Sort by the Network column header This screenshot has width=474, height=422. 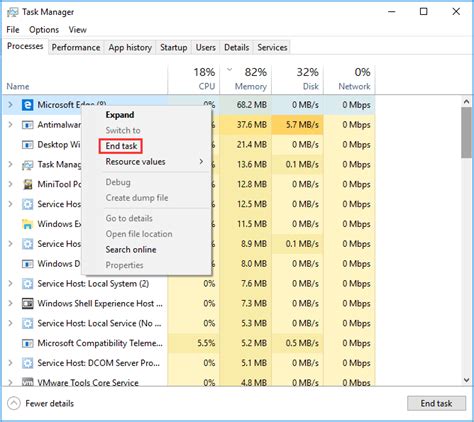click(x=349, y=79)
